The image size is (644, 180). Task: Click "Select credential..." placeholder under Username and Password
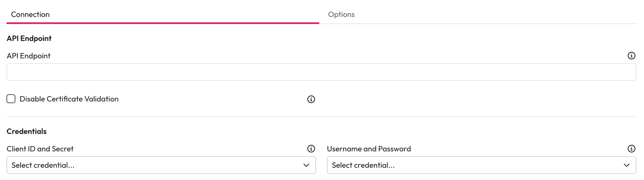pyautogui.click(x=363, y=165)
